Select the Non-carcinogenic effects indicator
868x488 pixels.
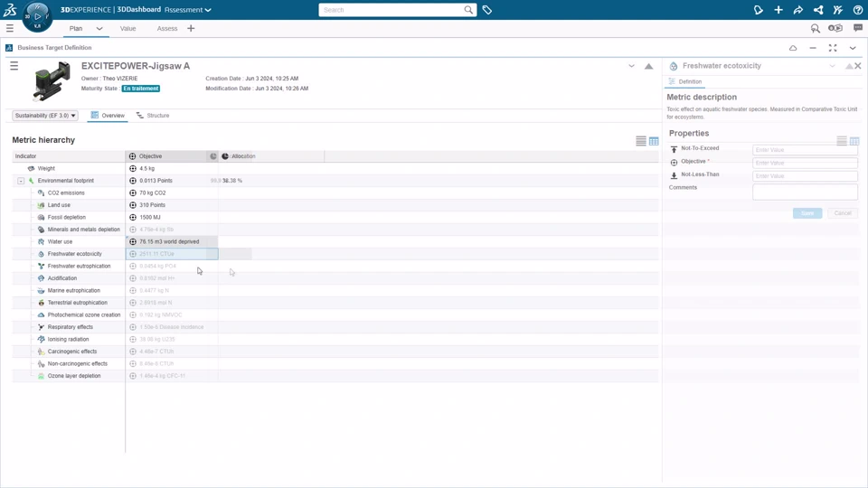point(77,363)
